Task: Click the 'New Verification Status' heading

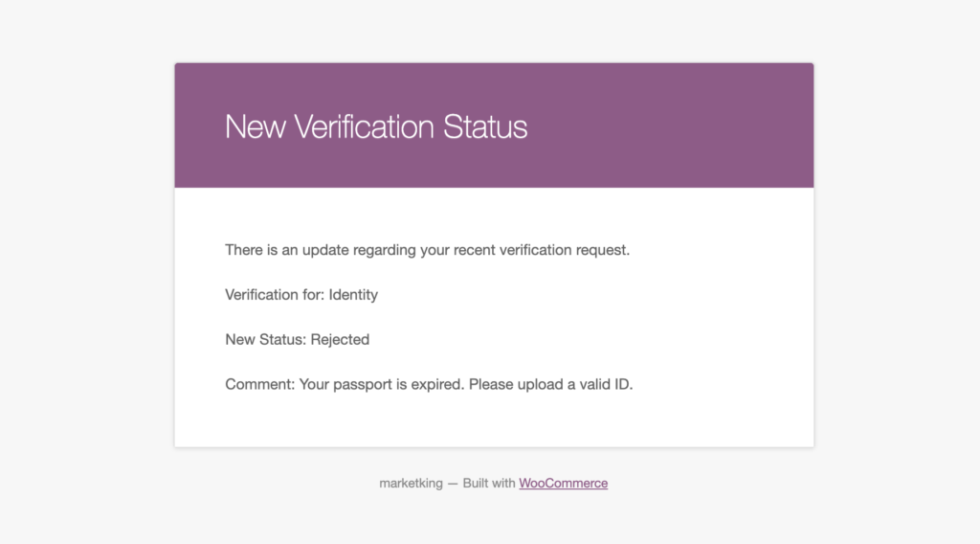Action: point(376,127)
